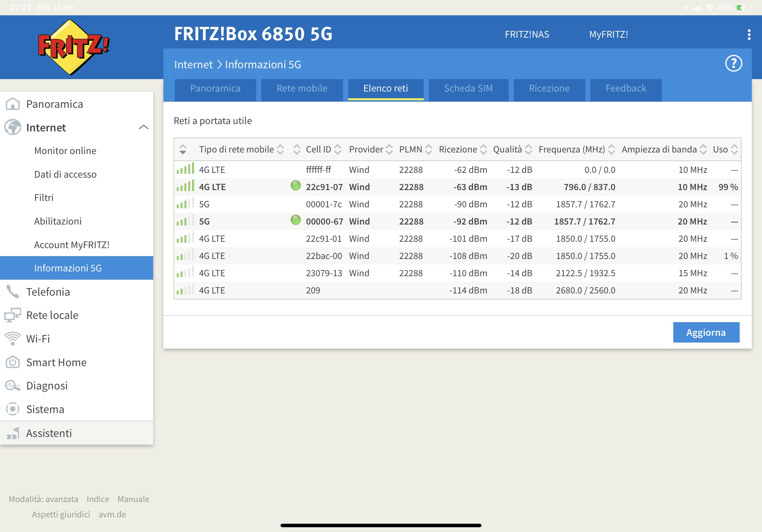Viewport: 762px width, 532px height.
Task: Sort by connection status column
Action: point(297,149)
